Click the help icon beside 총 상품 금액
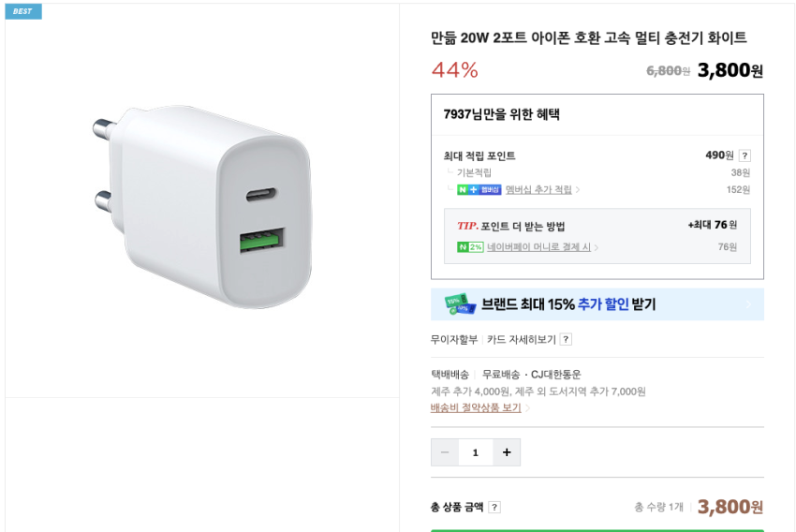Image resolution: width=796 pixels, height=532 pixels. [x=494, y=508]
